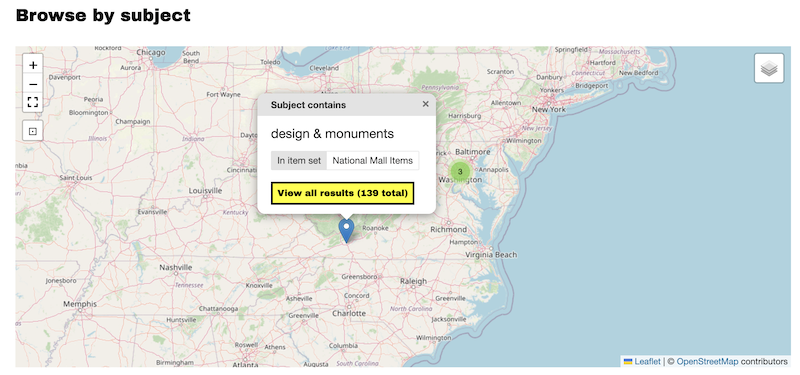This screenshot has height=375, width=800.
Task: Open the OpenStreetMap link
Action: click(707, 361)
